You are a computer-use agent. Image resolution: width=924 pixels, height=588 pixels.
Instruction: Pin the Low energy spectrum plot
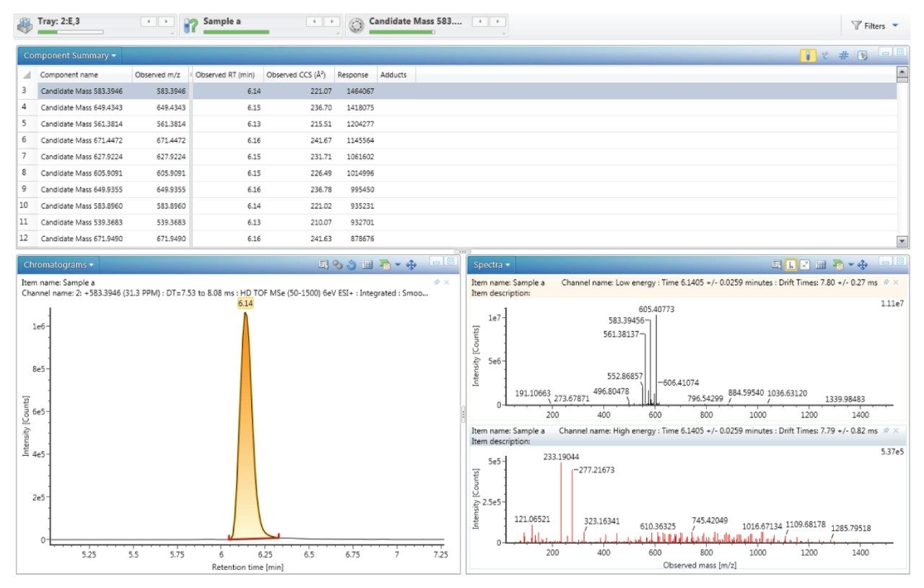click(886, 282)
